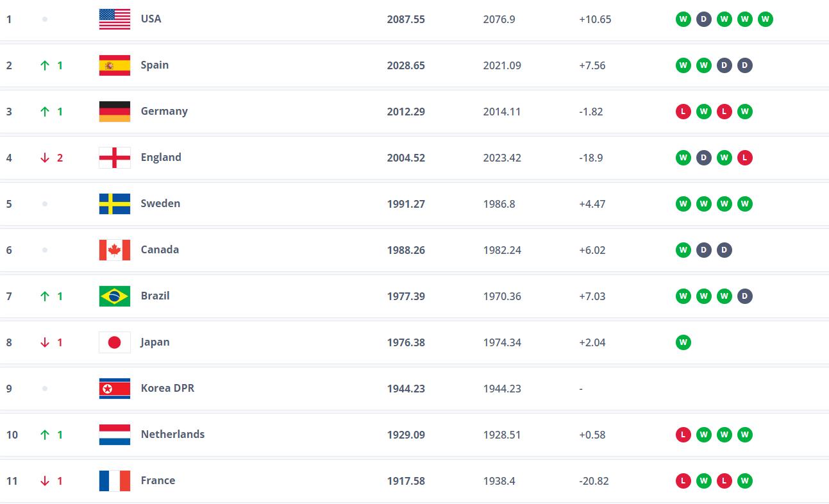Select the Sweden ranking row total points 1991.27

[406, 204]
